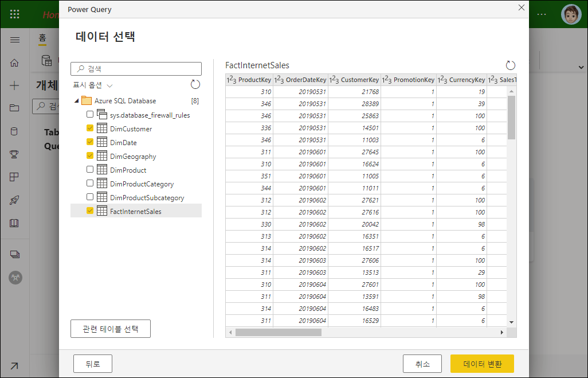
Task: Click the vertical scrollbar thumb of preview
Action: click(511, 118)
